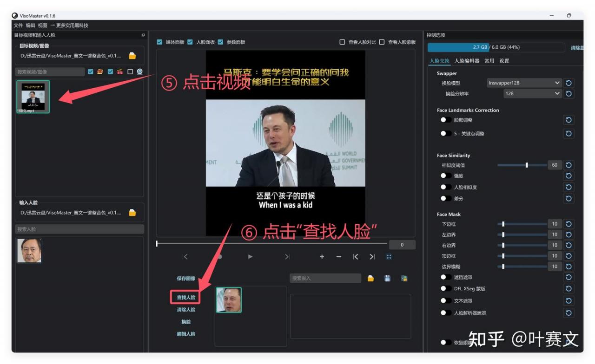The width and height of the screenshot is (595, 364).
Task: Open folder for 输入人脸 path
Action: tap(132, 213)
